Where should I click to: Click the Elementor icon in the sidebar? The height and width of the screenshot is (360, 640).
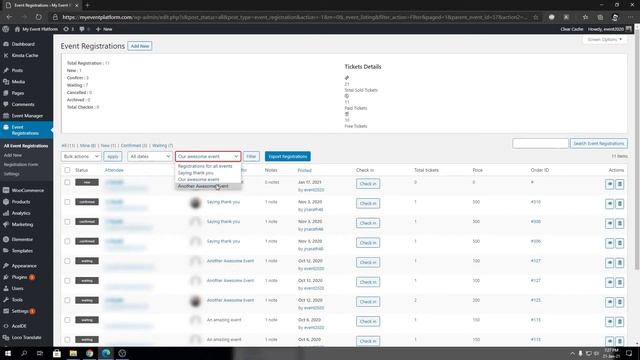[x=6, y=239]
